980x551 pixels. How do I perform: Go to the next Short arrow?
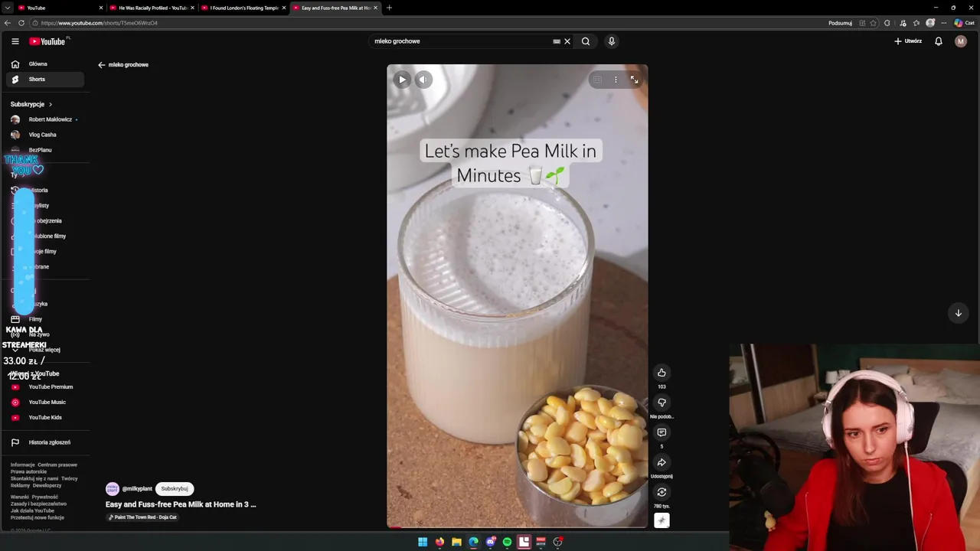click(958, 313)
